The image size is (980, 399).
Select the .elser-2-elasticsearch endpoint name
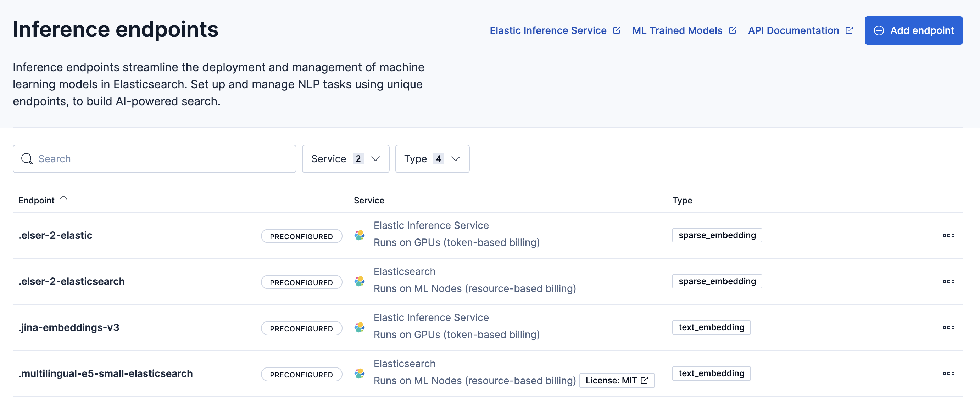(72, 281)
